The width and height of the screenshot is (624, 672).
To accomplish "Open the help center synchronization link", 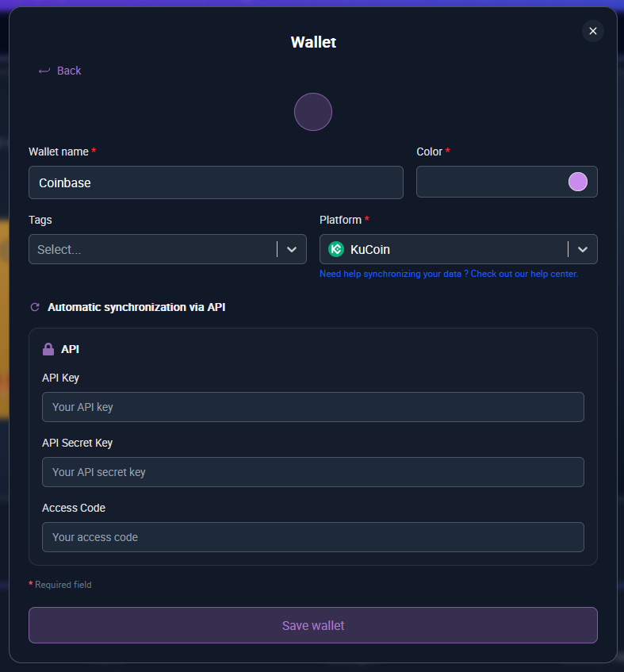I will (449, 274).
